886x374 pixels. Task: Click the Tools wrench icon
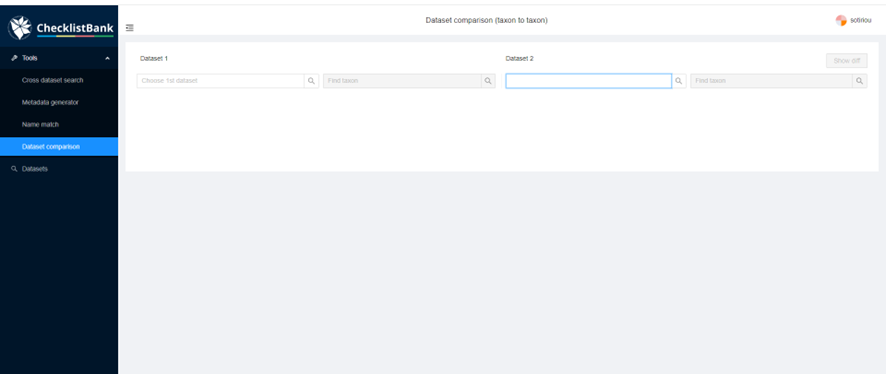[x=15, y=58]
